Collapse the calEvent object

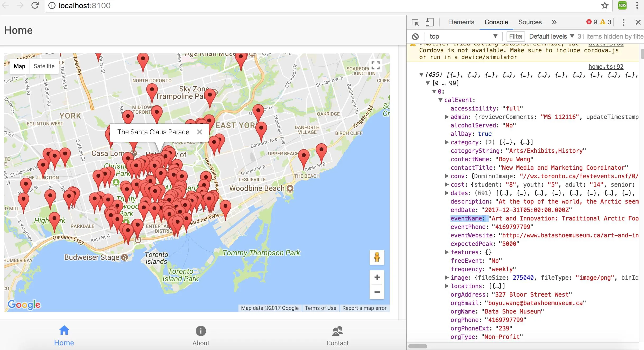(x=440, y=100)
